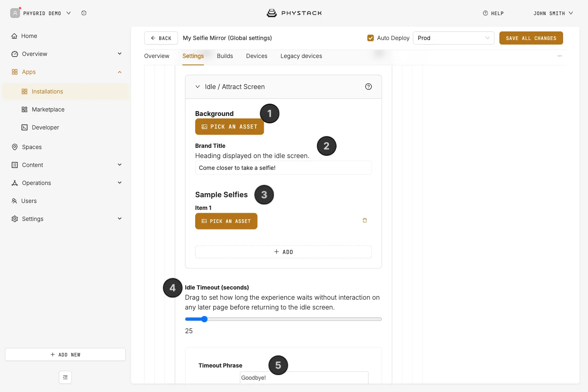Delete Sample Selfies Item 1 with trash icon
The height and width of the screenshot is (392, 588).
pyautogui.click(x=365, y=220)
